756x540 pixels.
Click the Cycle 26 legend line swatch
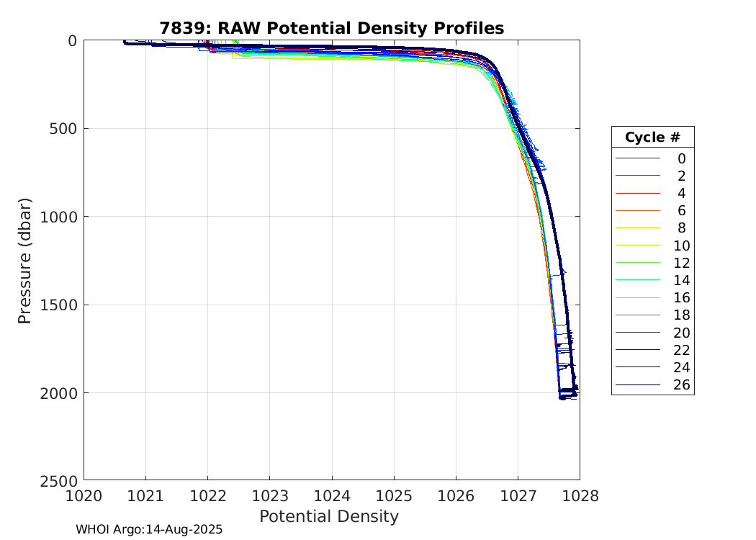639,385
